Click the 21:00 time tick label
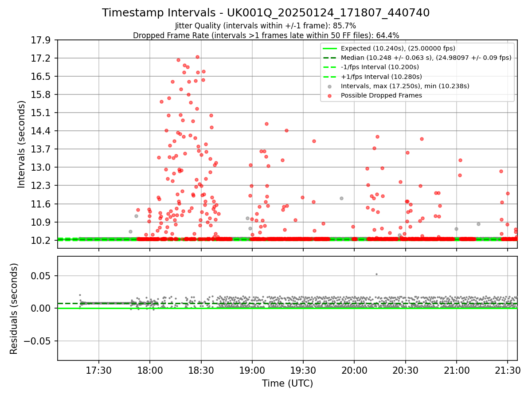The height and width of the screenshot is (399, 532). (x=457, y=370)
